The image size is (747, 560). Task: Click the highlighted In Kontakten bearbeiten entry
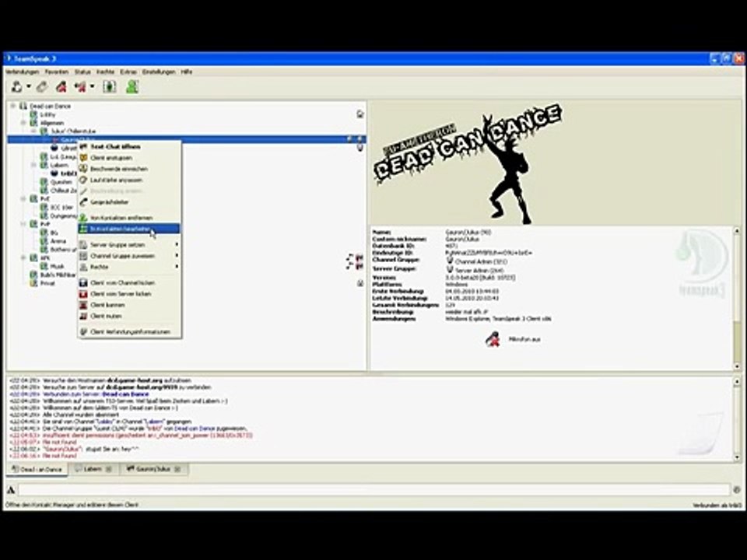[129, 229]
